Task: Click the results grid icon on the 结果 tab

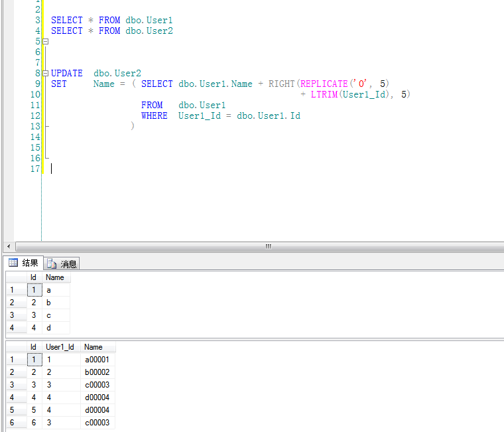Action: (13, 263)
